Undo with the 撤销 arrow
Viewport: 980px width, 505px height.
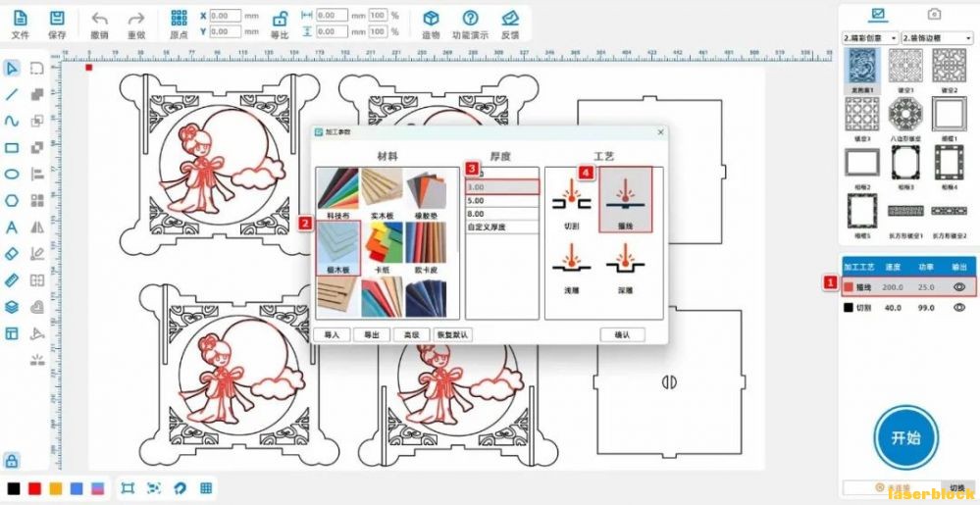click(99, 18)
